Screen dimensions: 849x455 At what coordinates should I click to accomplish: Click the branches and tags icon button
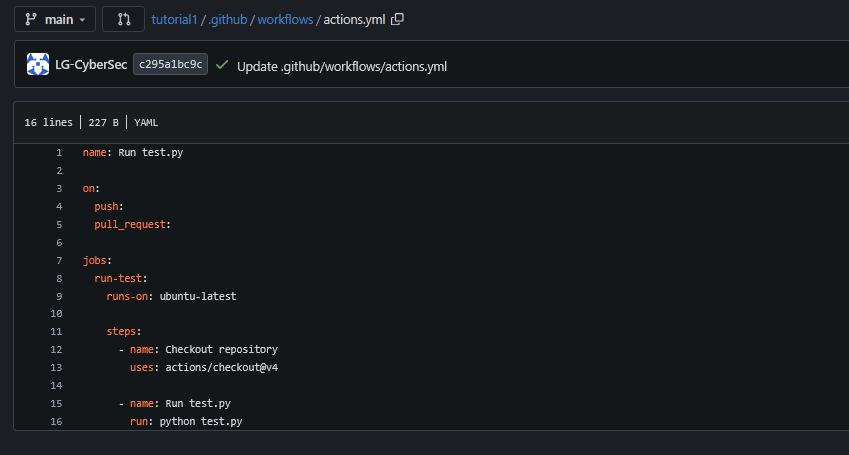(123, 19)
